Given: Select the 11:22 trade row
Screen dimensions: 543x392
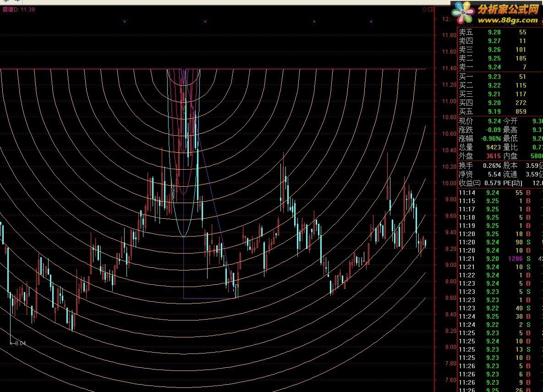Looking at the screenshot, I should click(500, 275).
